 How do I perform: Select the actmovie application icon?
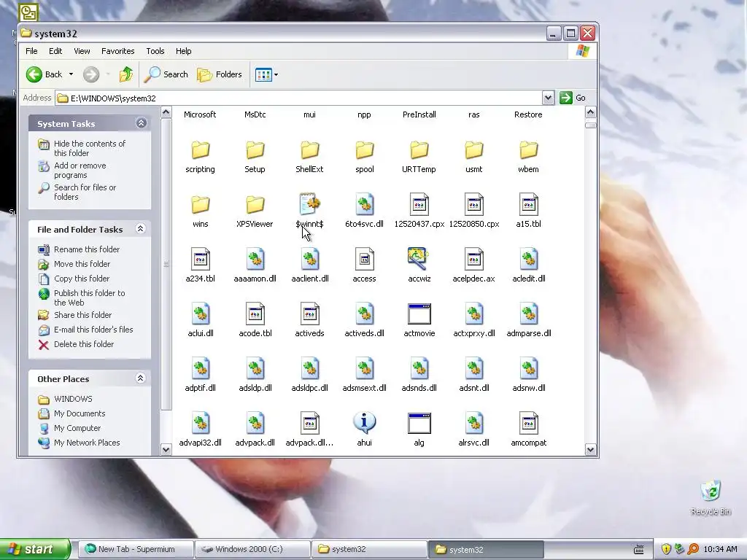pos(419,314)
